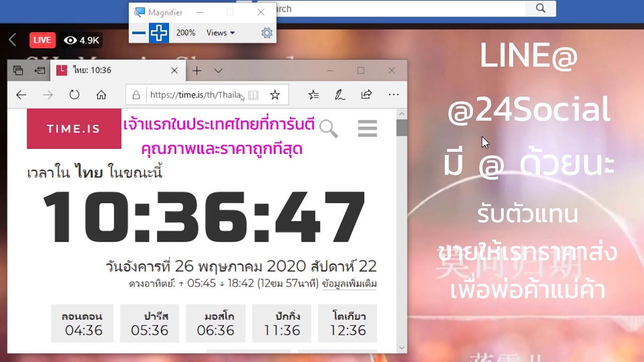The width and height of the screenshot is (644, 362).
Task: Click the มอสโก 06:36 city tile
Action: pyautogui.click(x=216, y=324)
